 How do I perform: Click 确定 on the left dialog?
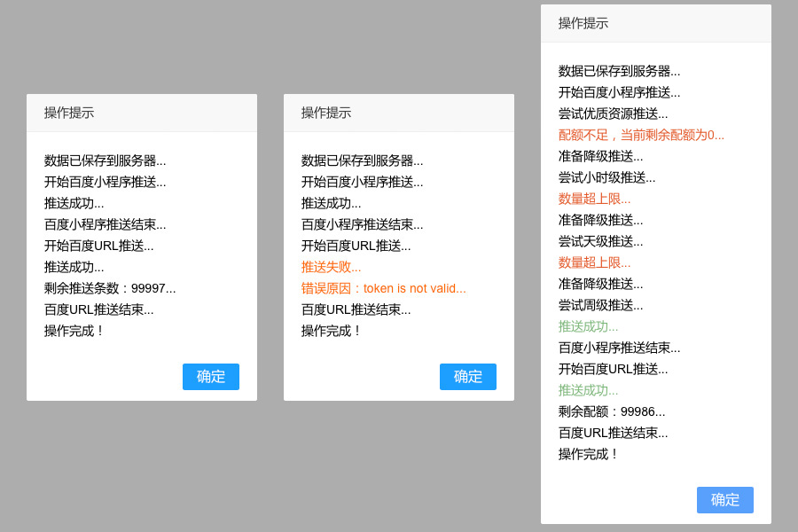click(x=210, y=377)
